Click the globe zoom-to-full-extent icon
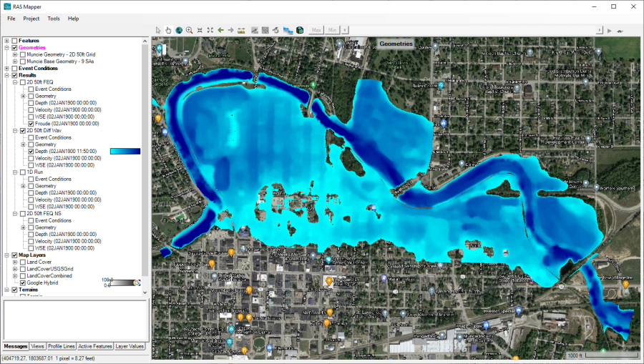This screenshot has height=364, width=644. [179, 30]
